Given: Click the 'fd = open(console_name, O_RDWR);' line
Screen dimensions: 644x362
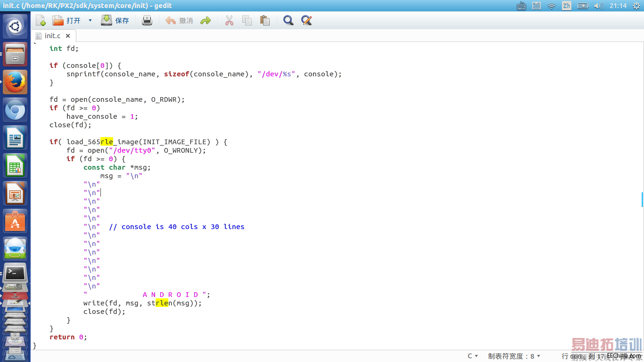Looking at the screenshot, I should [x=117, y=99].
